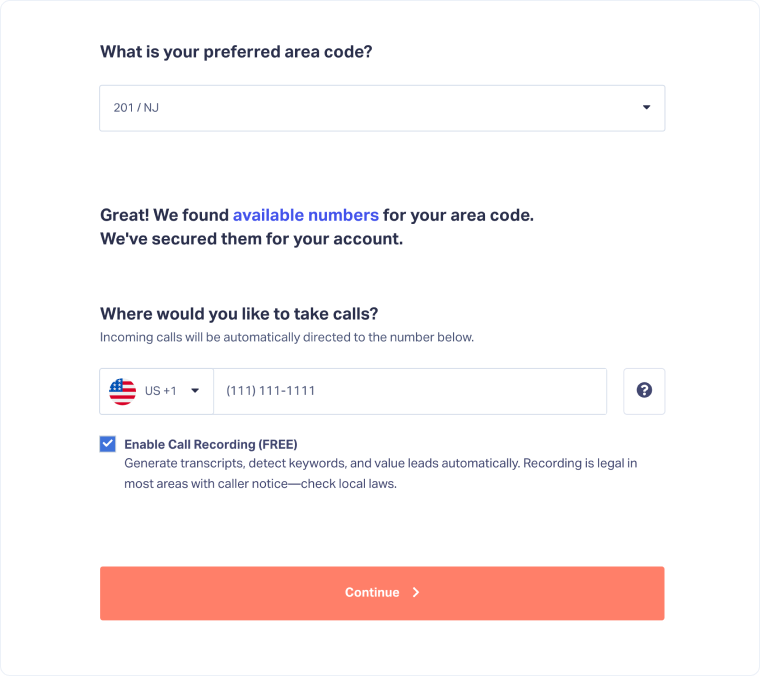Focus the (111) 111-1111 phone number field
Viewport: 760px width, 676px height.
pos(409,391)
